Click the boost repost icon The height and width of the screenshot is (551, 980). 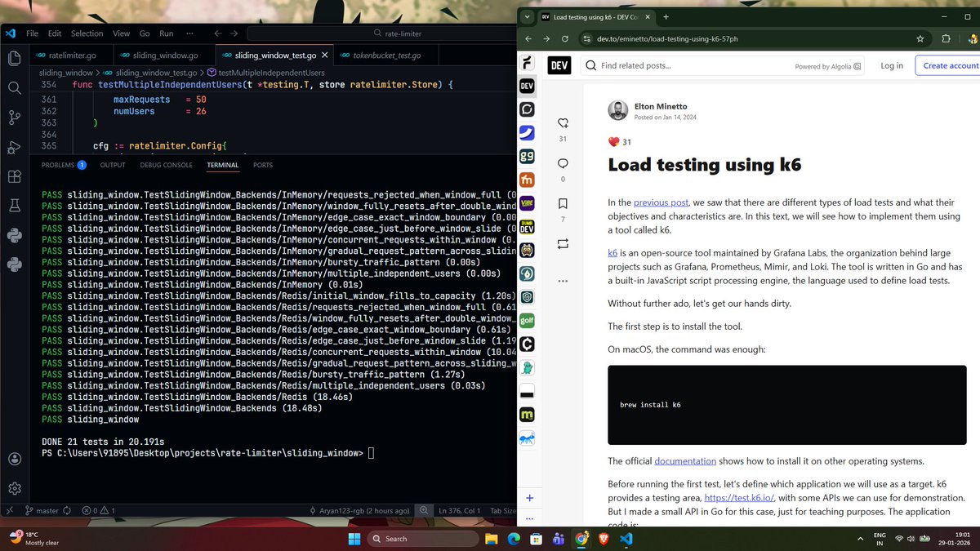click(563, 243)
